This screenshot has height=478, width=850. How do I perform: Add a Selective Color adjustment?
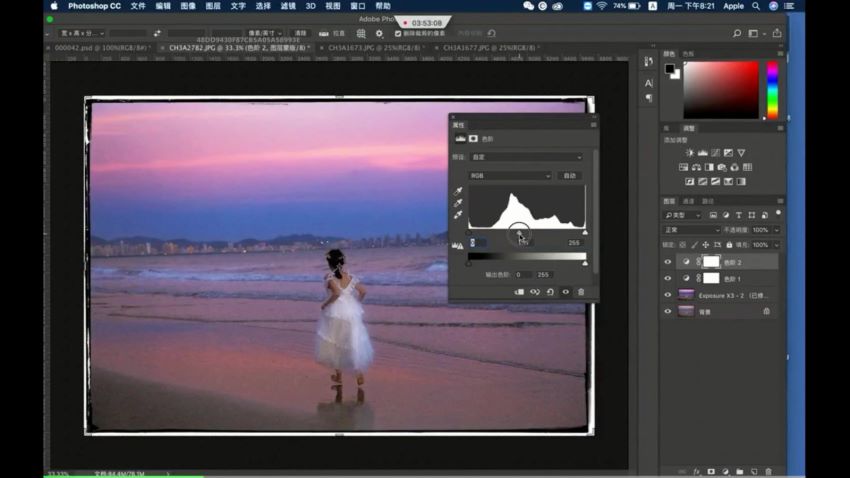(728, 182)
